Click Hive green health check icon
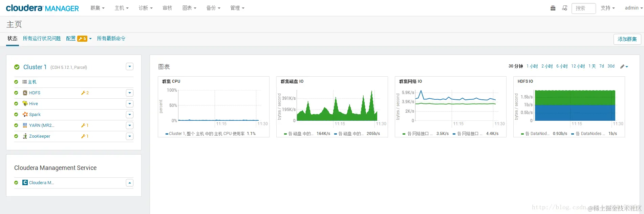The image size is (644, 214). 16,103
